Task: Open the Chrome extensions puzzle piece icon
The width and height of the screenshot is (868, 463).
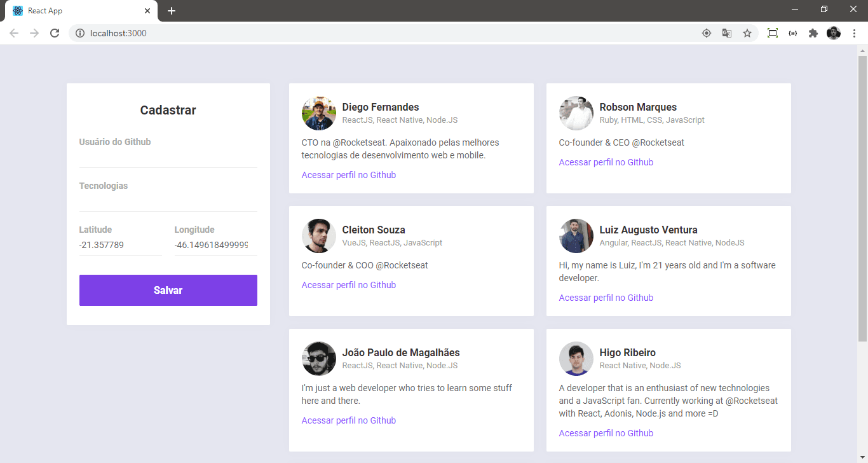Action: coord(813,32)
